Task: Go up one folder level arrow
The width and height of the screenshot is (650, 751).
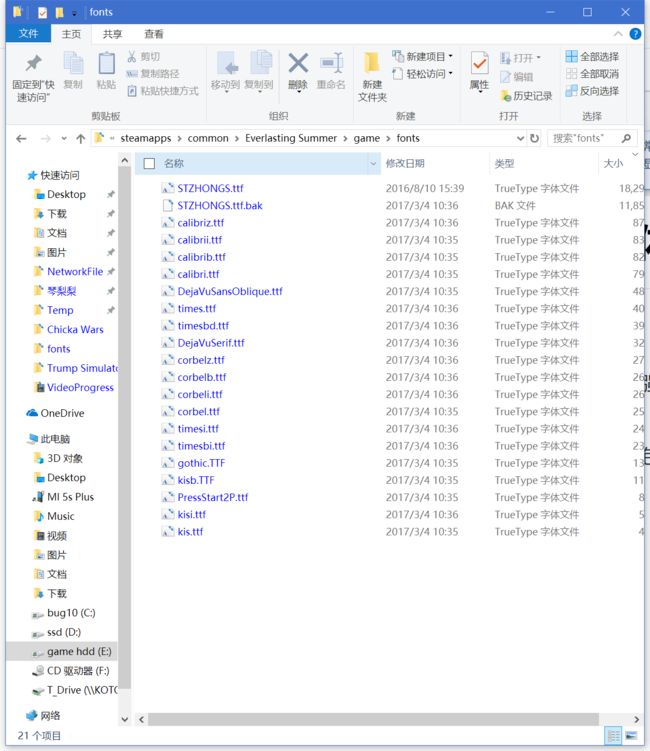Action: click(80, 139)
